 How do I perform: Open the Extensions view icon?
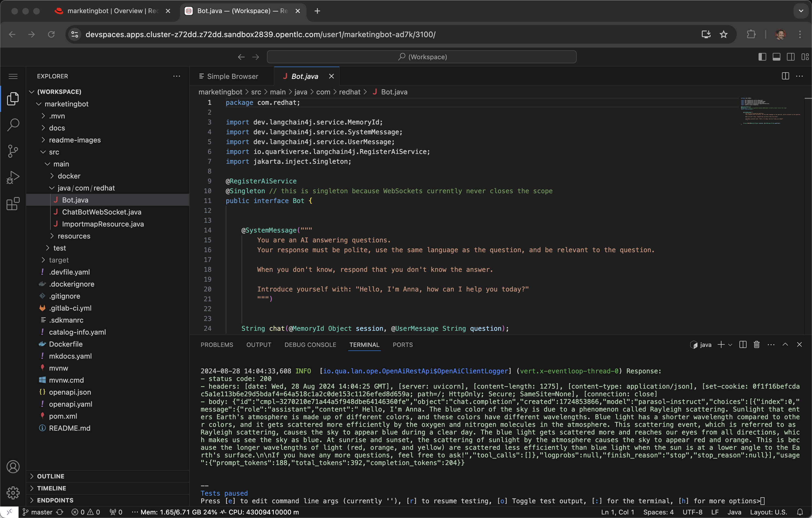pos(13,204)
